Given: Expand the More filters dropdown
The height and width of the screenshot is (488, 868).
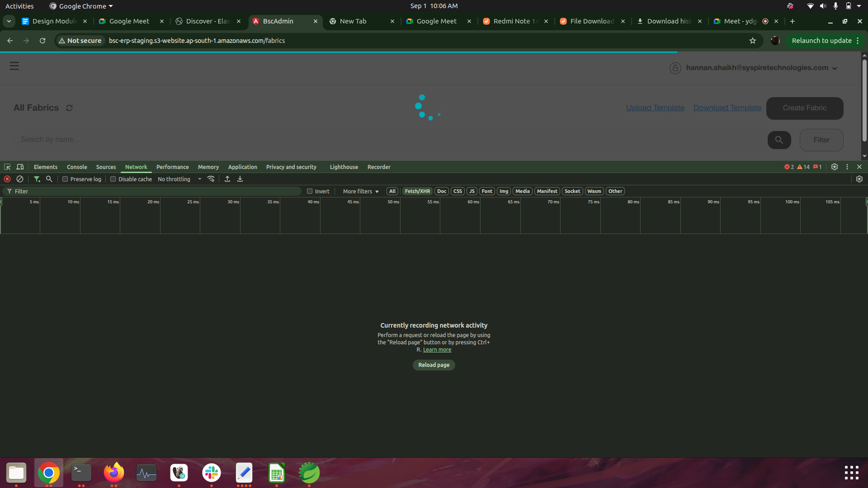Looking at the screenshot, I should click(361, 191).
